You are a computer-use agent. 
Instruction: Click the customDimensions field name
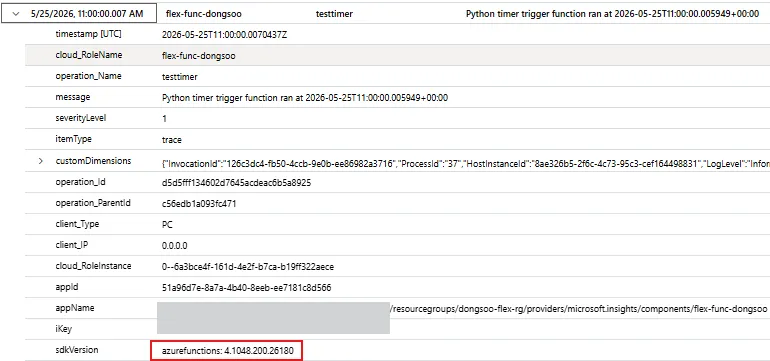click(93, 161)
